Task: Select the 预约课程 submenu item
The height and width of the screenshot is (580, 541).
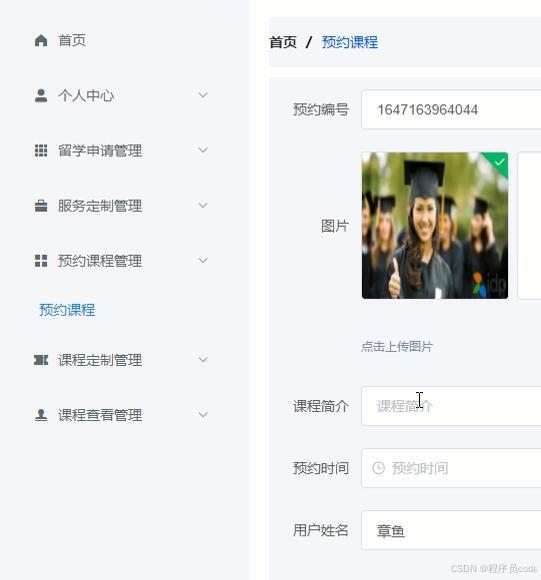Action: click(67, 310)
